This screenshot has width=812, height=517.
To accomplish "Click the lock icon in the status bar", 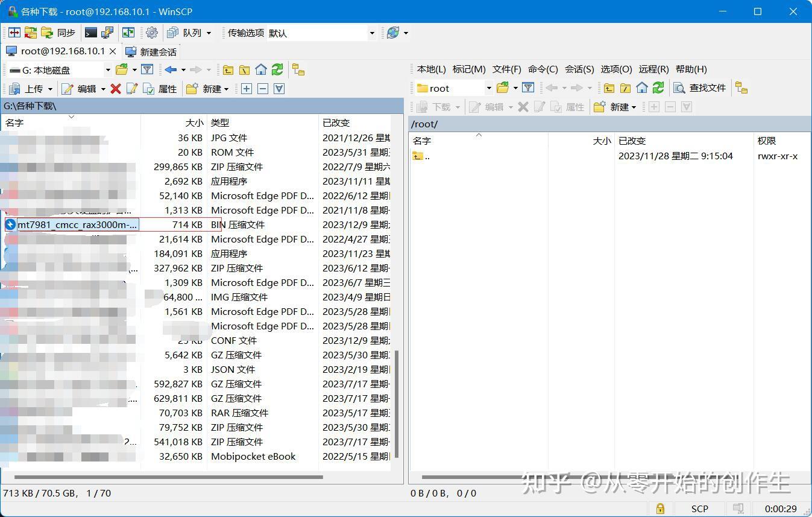I will 659,509.
